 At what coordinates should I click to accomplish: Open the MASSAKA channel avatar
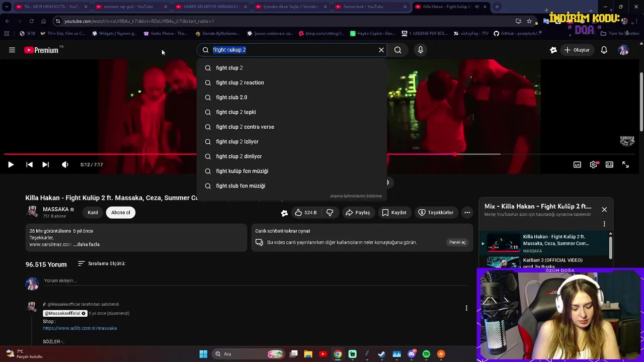tap(32, 212)
